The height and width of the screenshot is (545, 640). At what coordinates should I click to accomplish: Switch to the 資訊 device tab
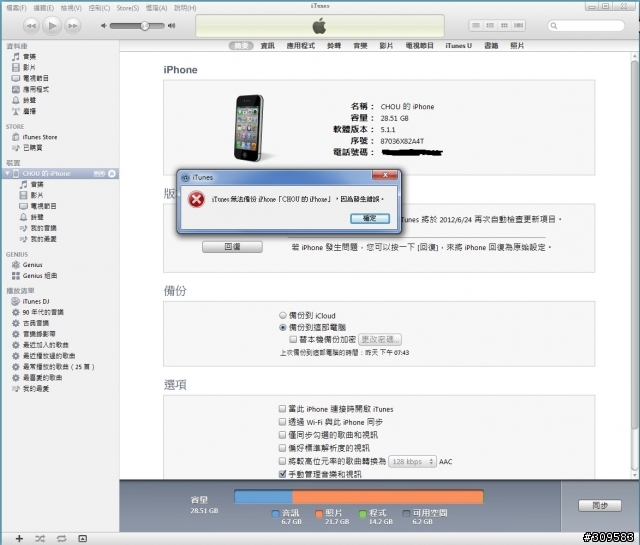[x=267, y=46]
